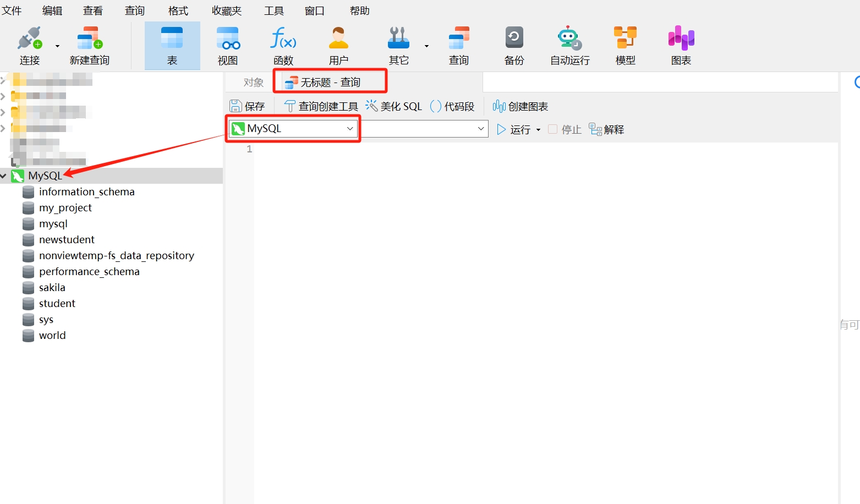The height and width of the screenshot is (504, 860).
Task: Select the sakila database
Action: tap(52, 288)
